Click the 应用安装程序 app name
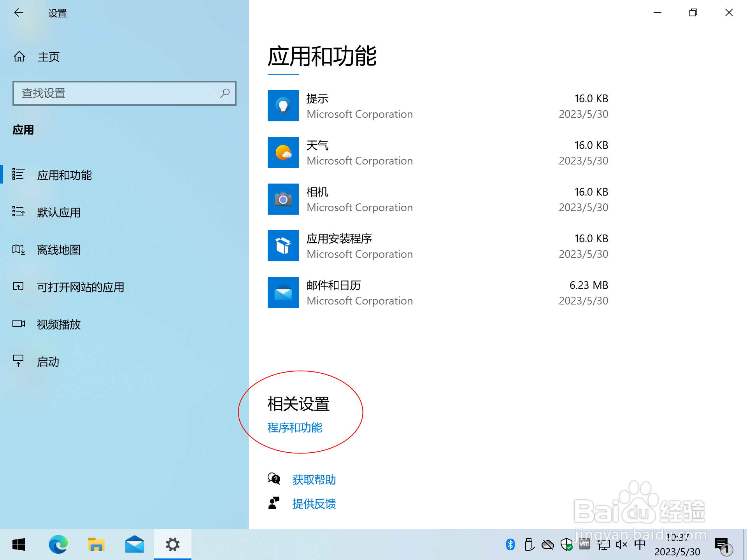Viewport: 747px width, 560px height. click(339, 239)
